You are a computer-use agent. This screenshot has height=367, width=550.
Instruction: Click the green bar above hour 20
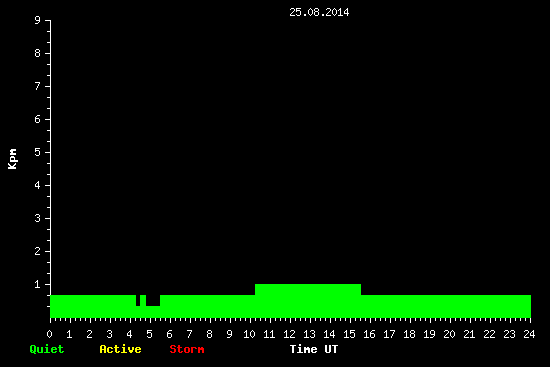pyautogui.click(x=449, y=306)
